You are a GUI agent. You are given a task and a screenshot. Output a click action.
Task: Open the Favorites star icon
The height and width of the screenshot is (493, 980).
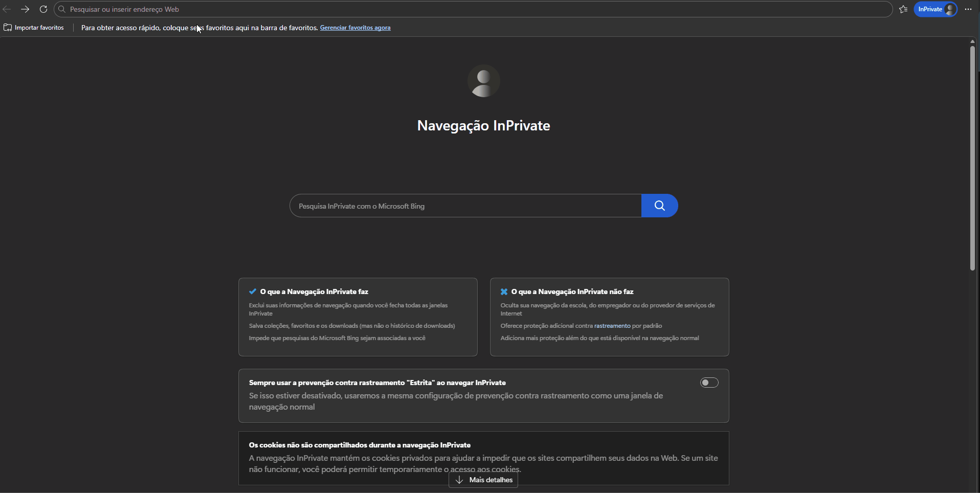click(903, 9)
